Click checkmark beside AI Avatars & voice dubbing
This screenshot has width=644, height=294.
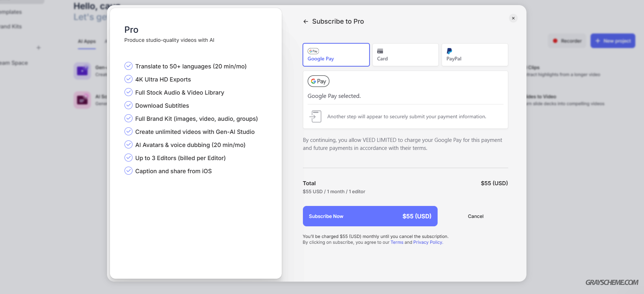(x=129, y=144)
